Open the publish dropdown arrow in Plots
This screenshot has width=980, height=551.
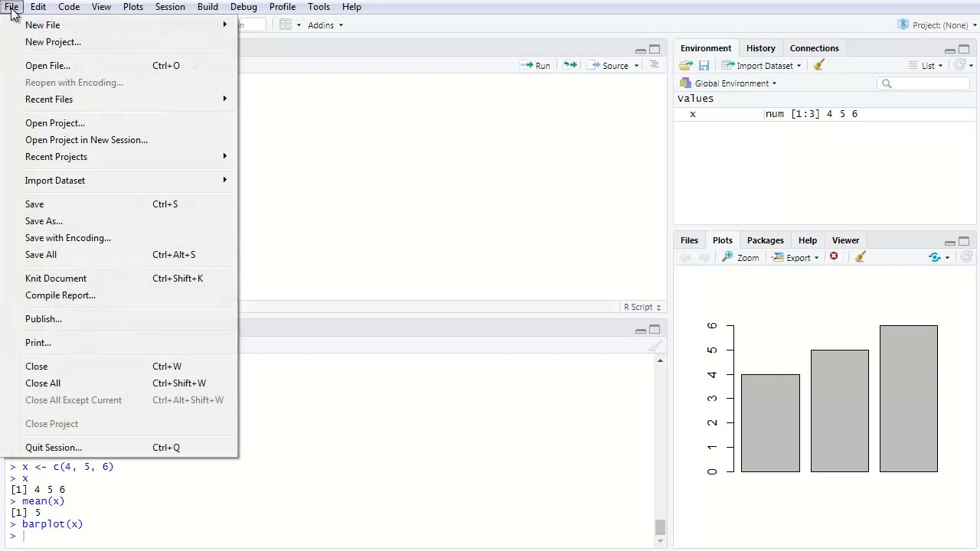click(x=947, y=258)
